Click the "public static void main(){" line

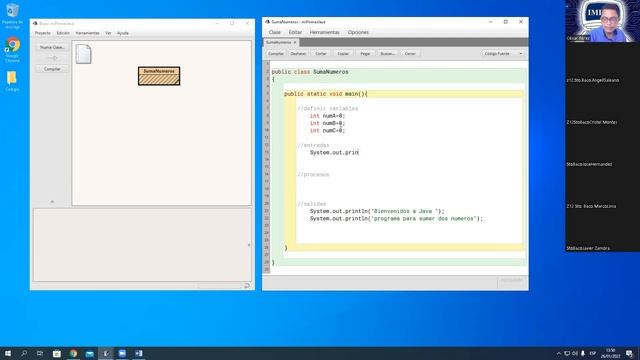click(x=326, y=94)
